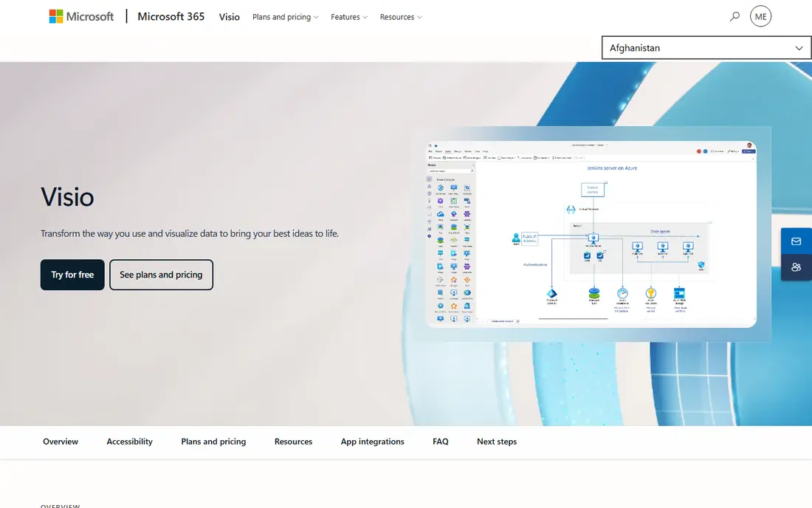Click the Visio hero heading
This screenshot has height=508, width=812.
(x=67, y=197)
